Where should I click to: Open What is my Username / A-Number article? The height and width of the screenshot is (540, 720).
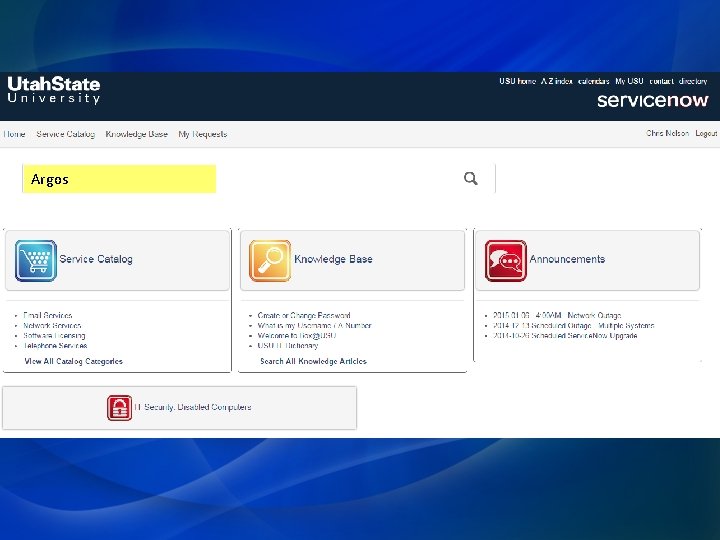(315, 326)
